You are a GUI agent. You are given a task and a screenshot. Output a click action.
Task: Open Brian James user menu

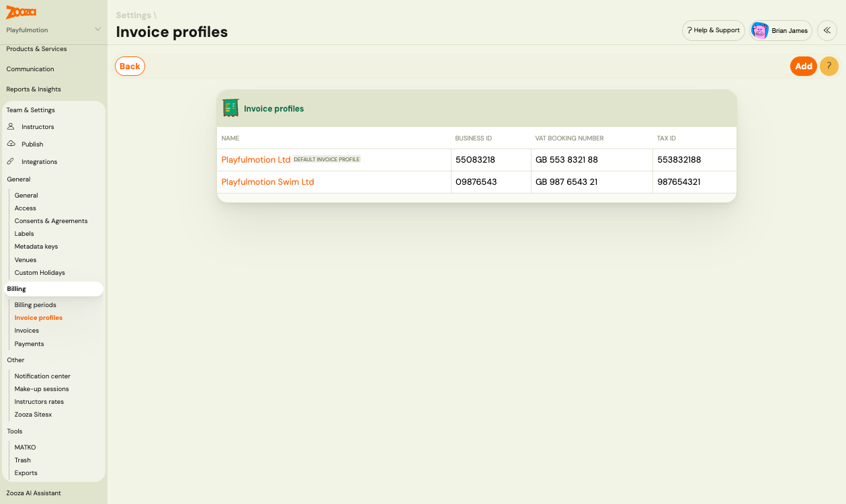click(x=781, y=30)
